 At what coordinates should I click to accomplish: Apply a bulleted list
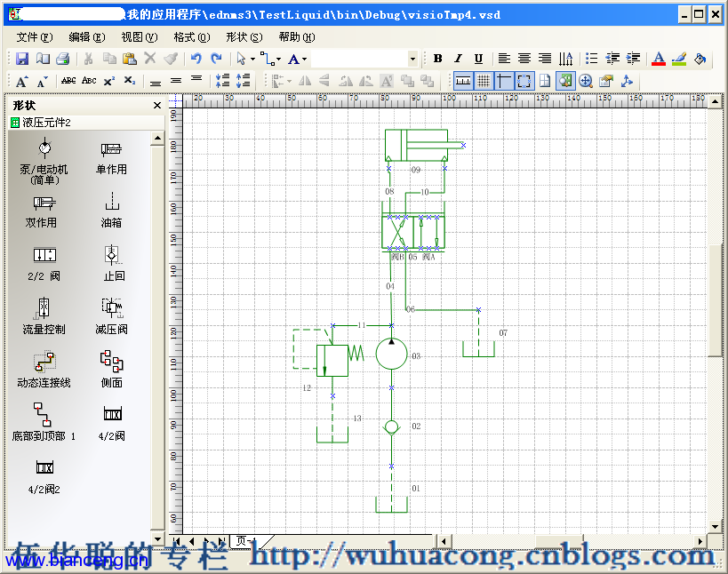click(x=591, y=59)
